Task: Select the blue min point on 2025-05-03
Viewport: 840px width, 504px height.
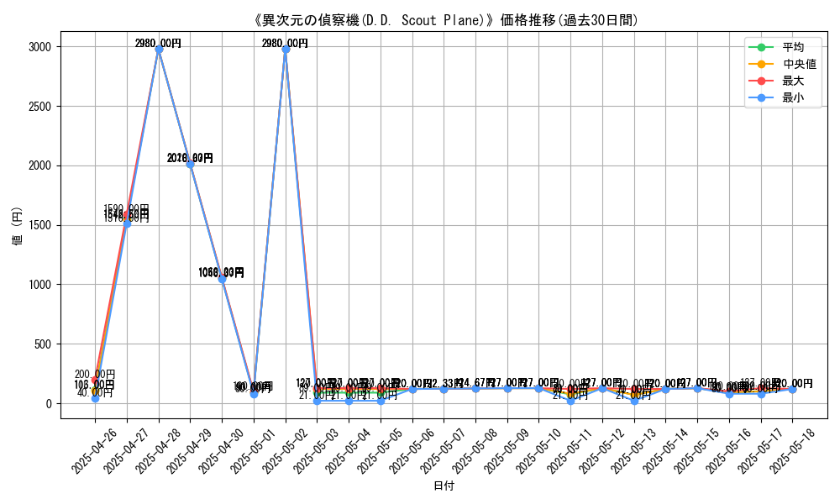Action: coord(318,402)
